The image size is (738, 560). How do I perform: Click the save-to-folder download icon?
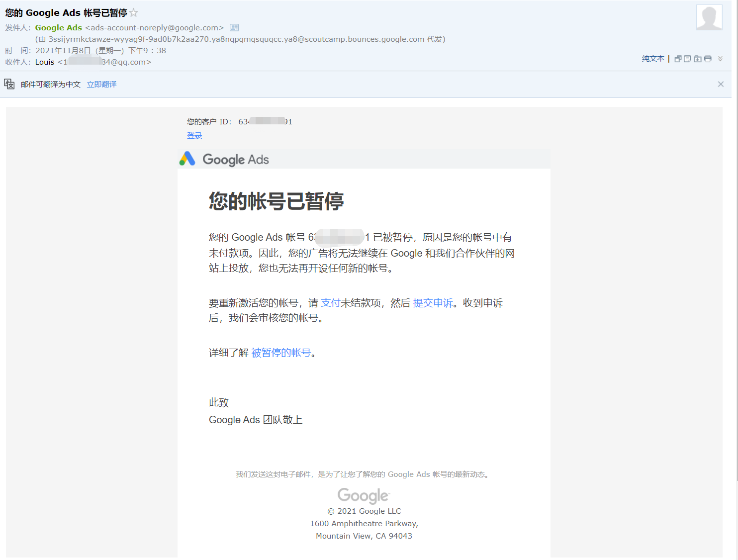(698, 59)
